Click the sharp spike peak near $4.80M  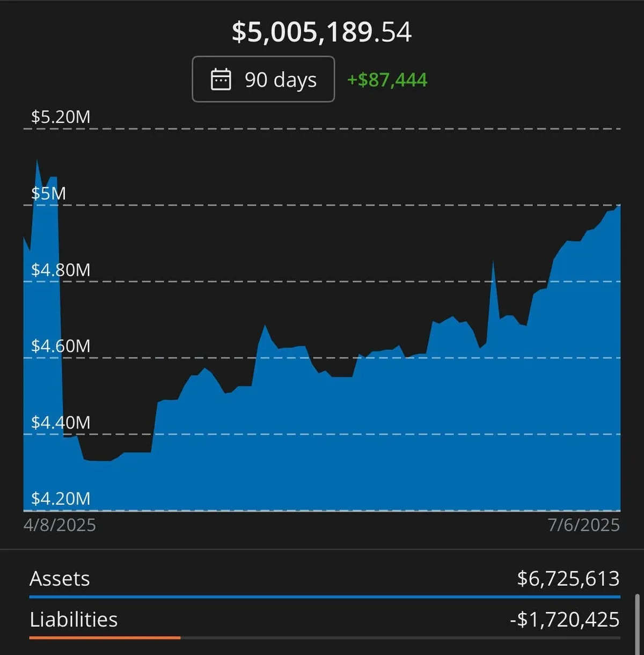point(493,262)
